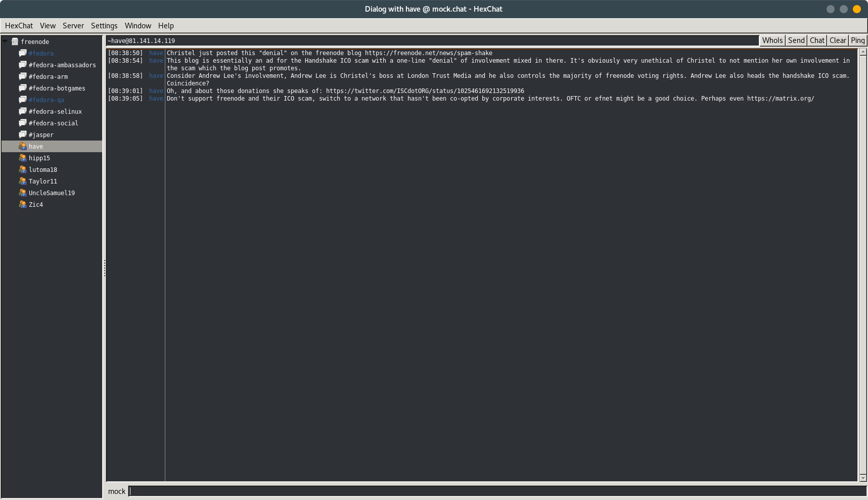Switch to #jasper channel name

point(41,134)
